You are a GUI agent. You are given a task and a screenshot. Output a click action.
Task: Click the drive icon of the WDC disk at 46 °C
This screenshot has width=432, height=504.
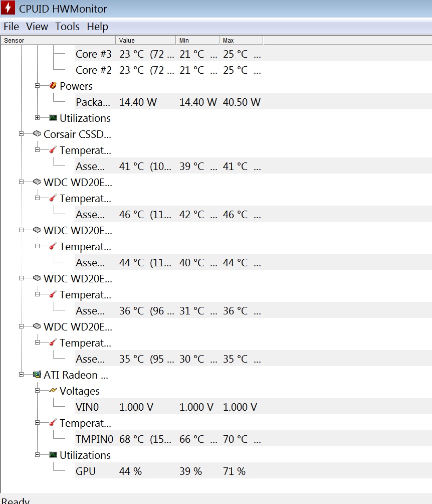pos(37,182)
